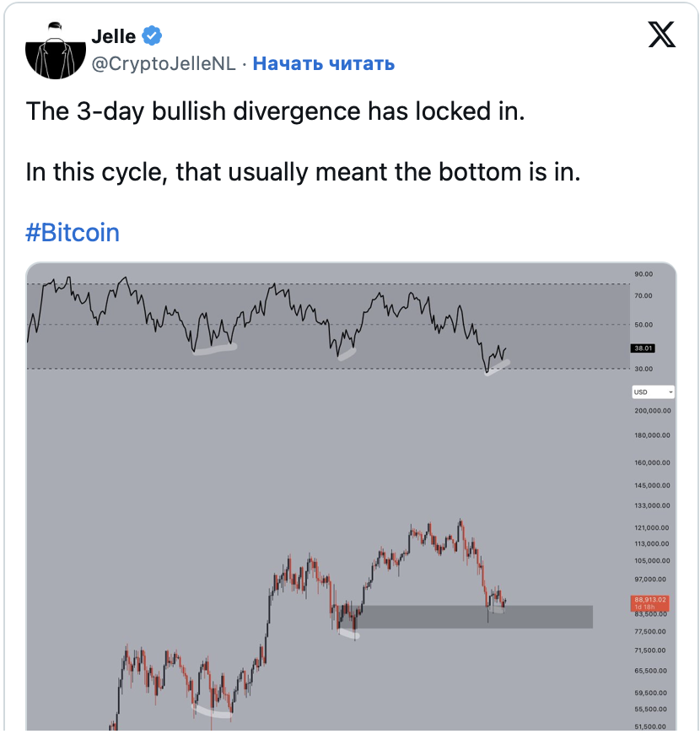Click the 50.00 RSI midline label
700x734 pixels.
coord(643,324)
